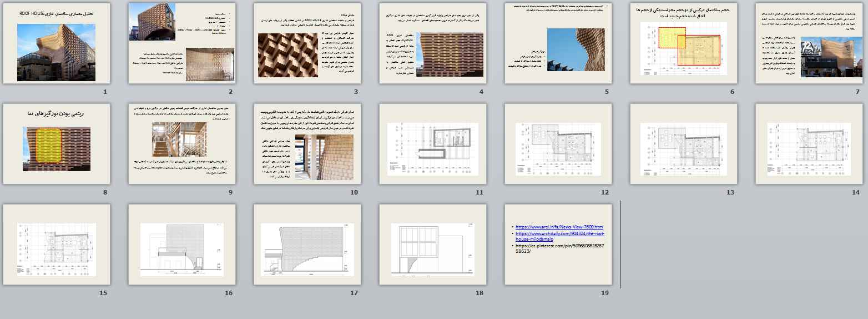Screen dimensions: 868x319
Task: Choose slide 5 with curved facade against sky
Action: (x=558, y=43)
